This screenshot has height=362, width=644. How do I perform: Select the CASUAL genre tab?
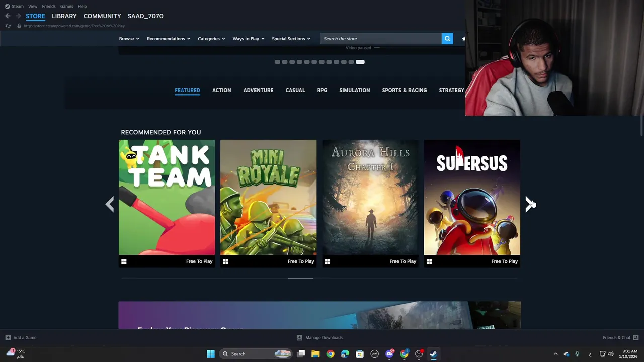(295, 90)
